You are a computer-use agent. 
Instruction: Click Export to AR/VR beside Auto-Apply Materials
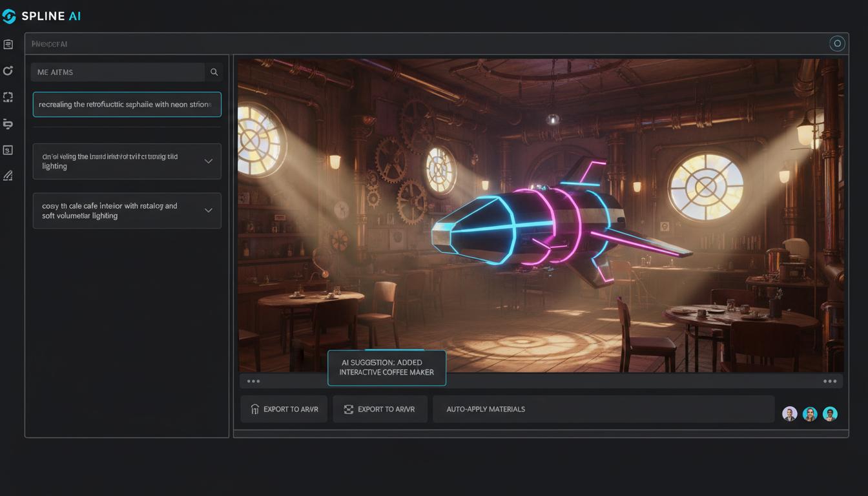pyautogui.click(x=380, y=409)
